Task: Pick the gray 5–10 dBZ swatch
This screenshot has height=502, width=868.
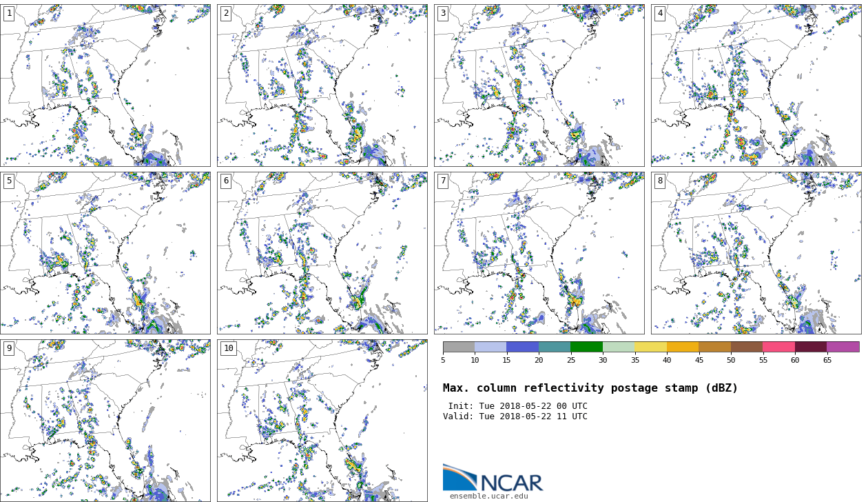Action: click(x=459, y=347)
